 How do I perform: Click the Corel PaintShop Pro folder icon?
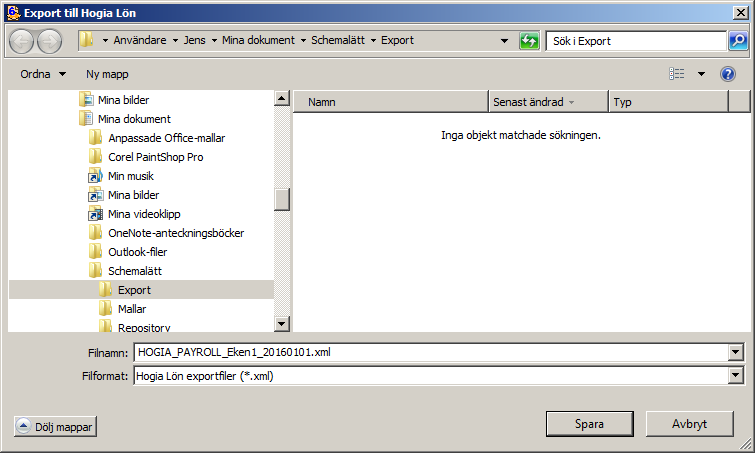(x=95, y=156)
